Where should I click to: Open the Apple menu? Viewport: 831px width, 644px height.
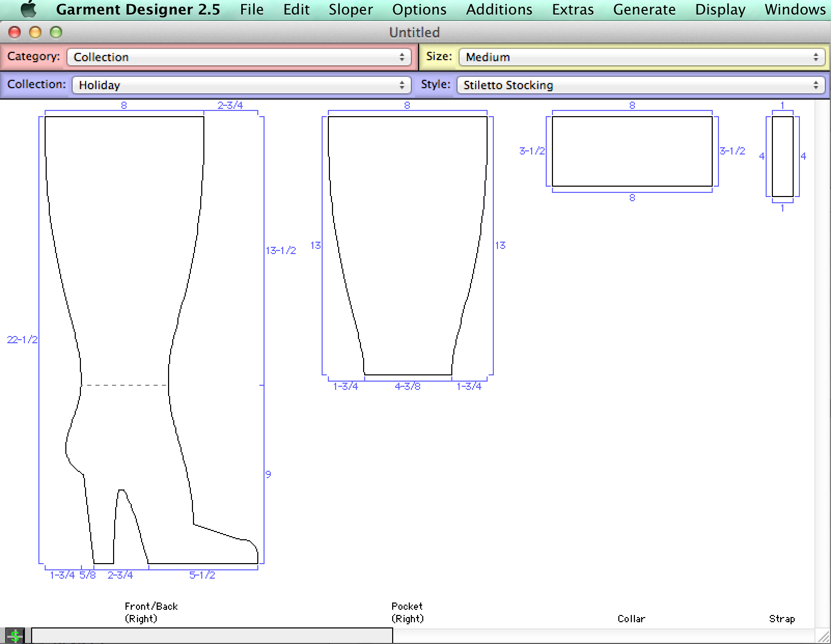29,9
